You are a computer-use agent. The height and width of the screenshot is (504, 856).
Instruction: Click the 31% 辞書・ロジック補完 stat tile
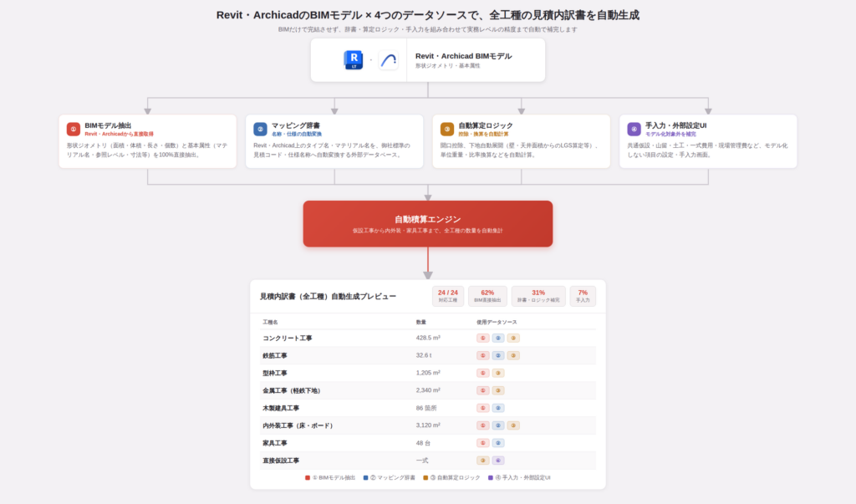click(538, 296)
